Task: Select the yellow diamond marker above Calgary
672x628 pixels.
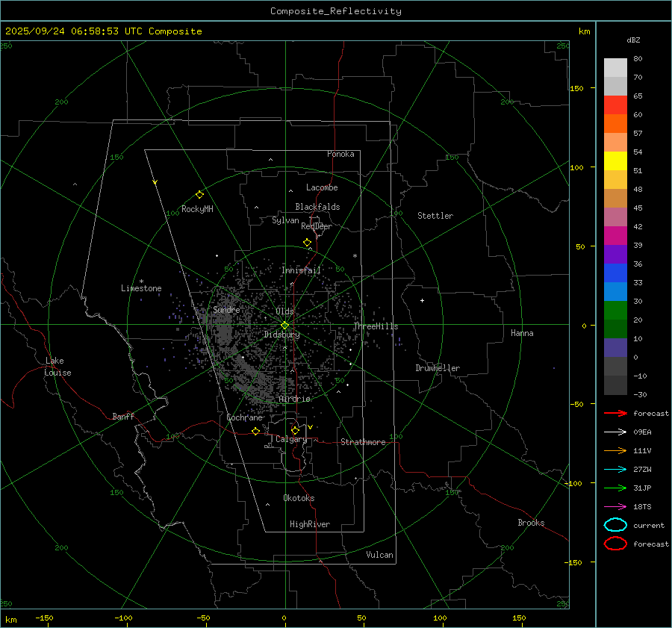Action: click(295, 430)
